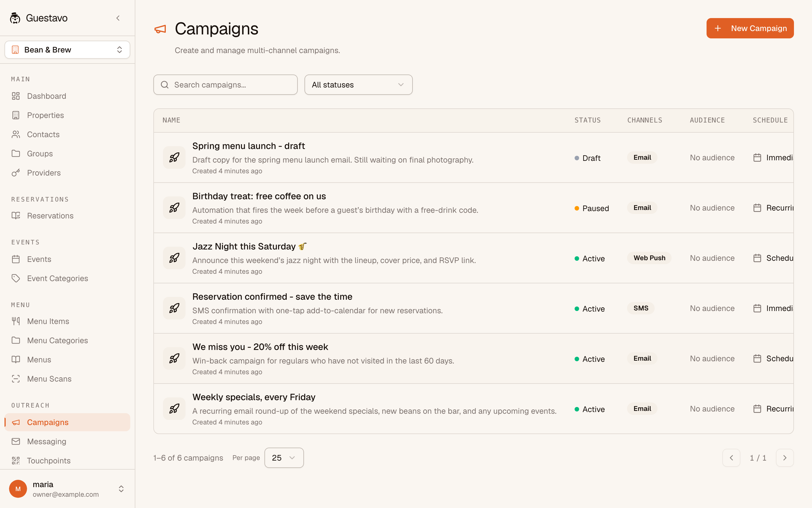Click the search magnifier icon

tap(165, 85)
